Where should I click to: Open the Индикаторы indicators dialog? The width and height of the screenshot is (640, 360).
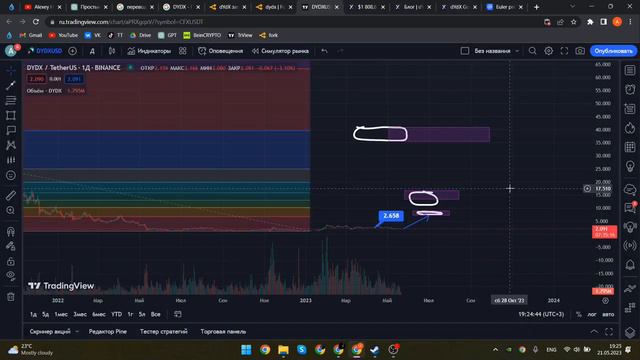pyautogui.click(x=149, y=51)
